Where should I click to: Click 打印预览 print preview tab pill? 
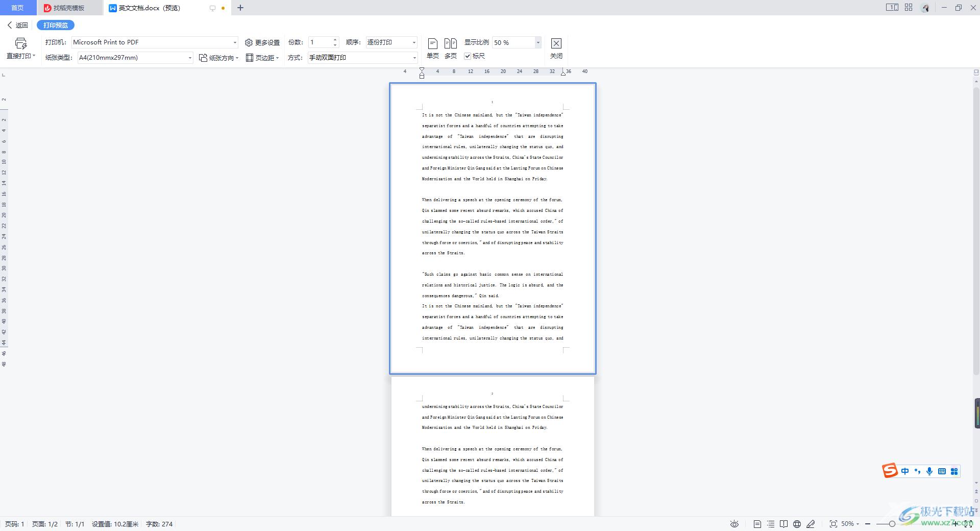click(x=56, y=25)
